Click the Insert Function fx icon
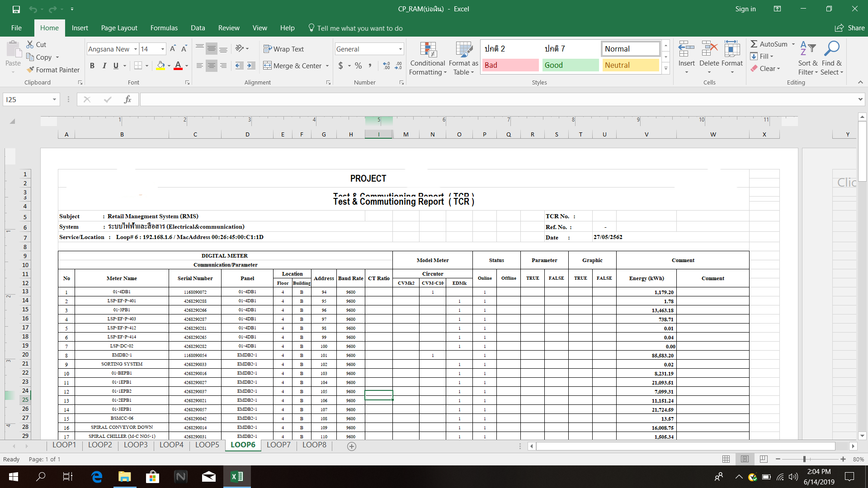 (x=127, y=99)
